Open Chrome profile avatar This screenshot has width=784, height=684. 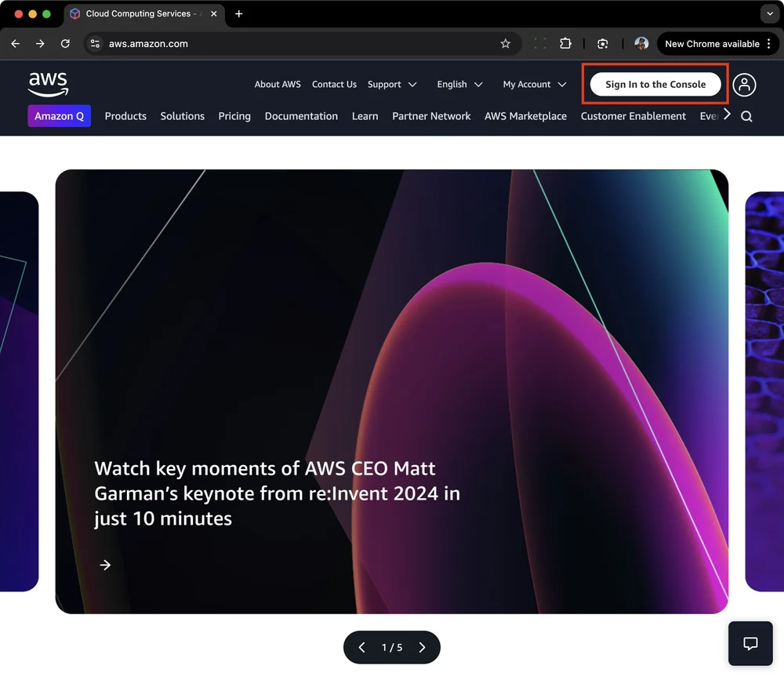click(x=641, y=43)
